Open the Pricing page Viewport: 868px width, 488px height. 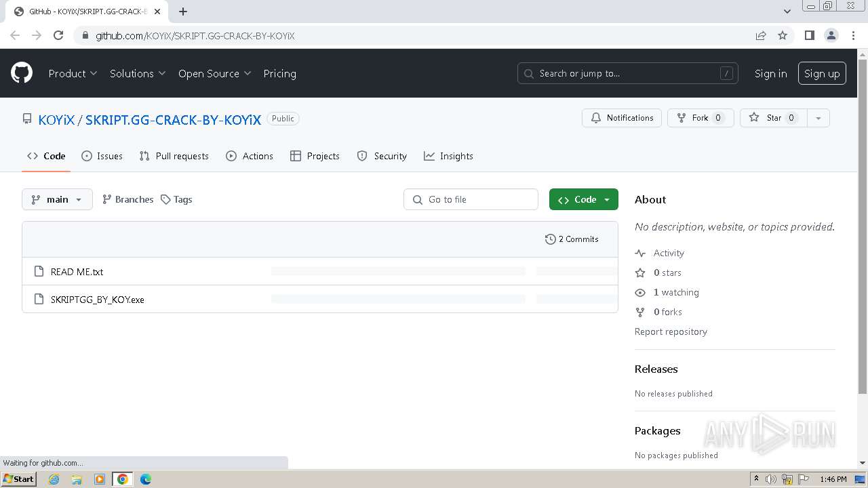click(x=279, y=73)
